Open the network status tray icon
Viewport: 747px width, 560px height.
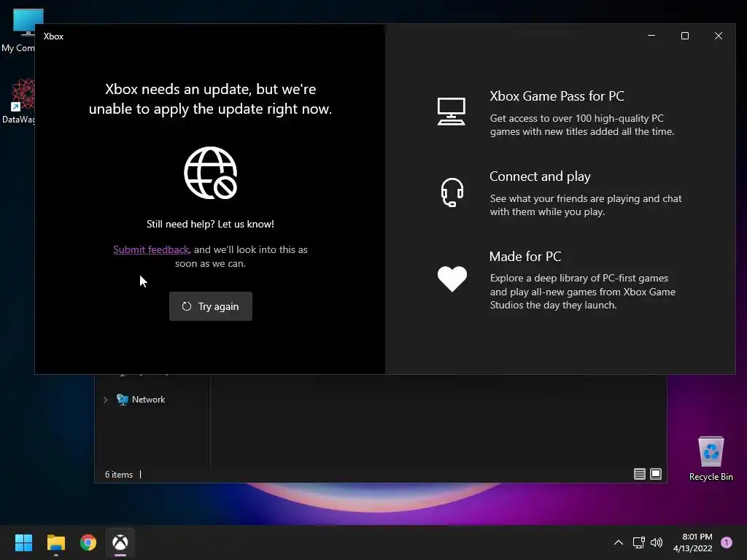[x=638, y=542]
